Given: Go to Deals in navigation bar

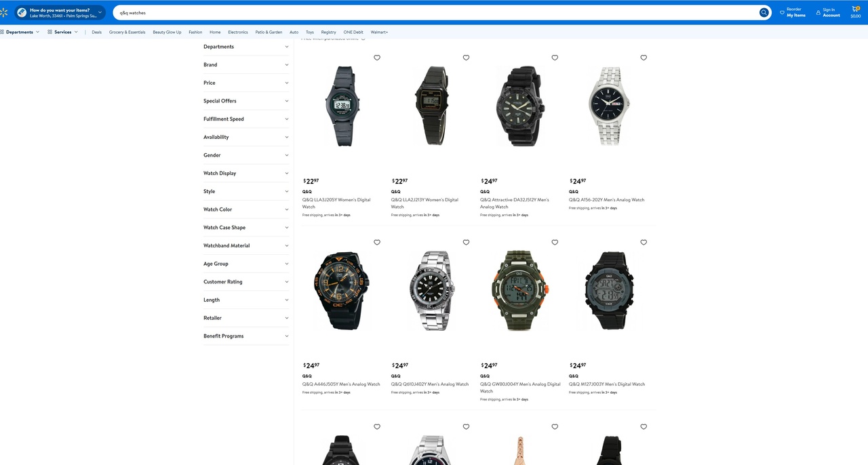Looking at the screenshot, I should click(97, 32).
